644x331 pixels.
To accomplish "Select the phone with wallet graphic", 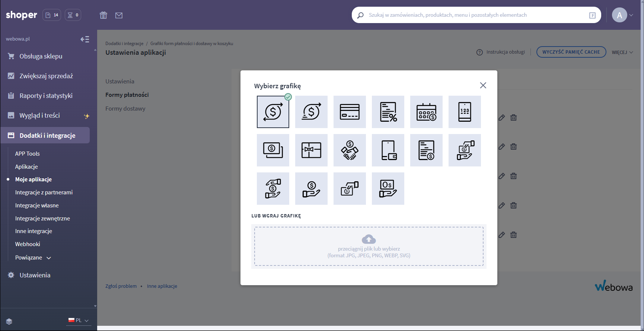I will pyautogui.click(x=388, y=150).
